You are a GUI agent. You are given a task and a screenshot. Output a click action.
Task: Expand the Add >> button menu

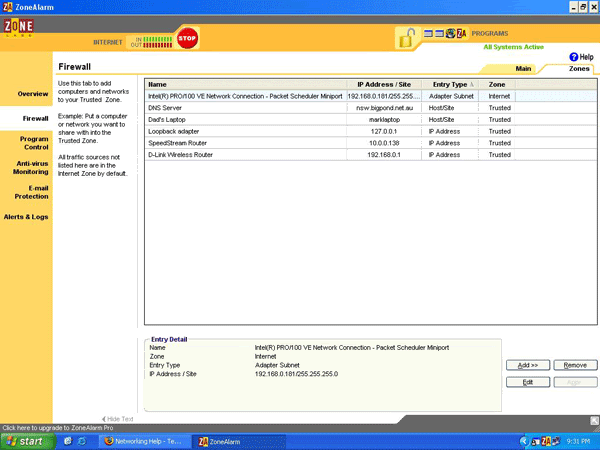pyautogui.click(x=526, y=365)
